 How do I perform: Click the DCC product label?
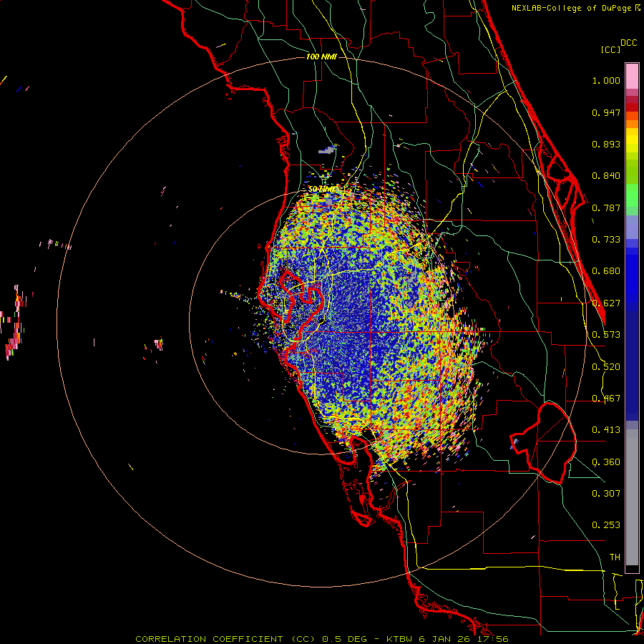[x=628, y=42]
